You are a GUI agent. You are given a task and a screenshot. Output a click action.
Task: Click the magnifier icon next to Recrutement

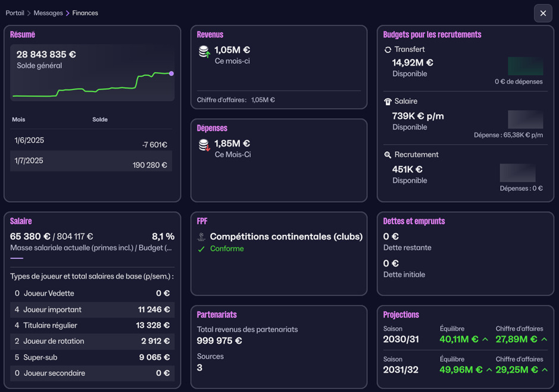[388, 155]
